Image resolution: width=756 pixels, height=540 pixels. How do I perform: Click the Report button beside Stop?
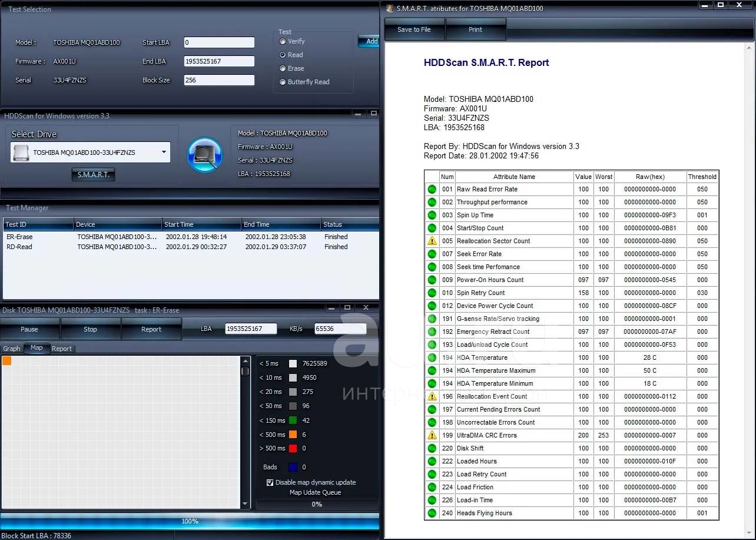(x=151, y=329)
